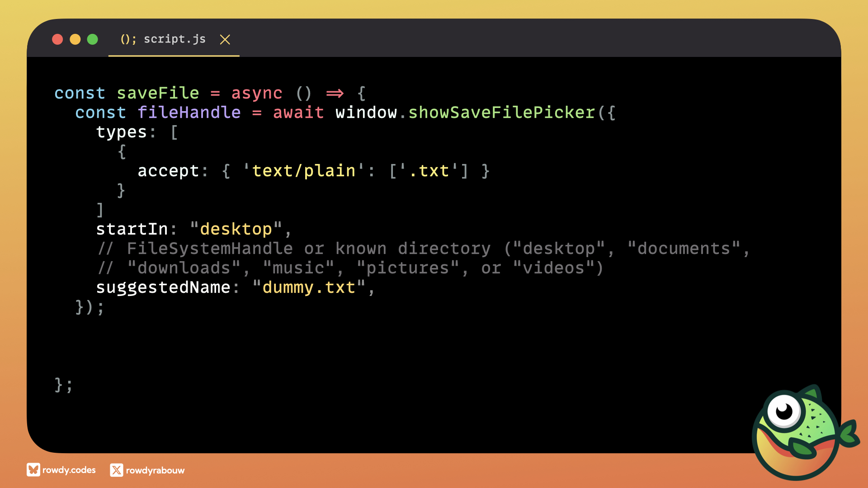868x488 pixels.
Task: Click the arrow function symbol
Action: point(335,93)
